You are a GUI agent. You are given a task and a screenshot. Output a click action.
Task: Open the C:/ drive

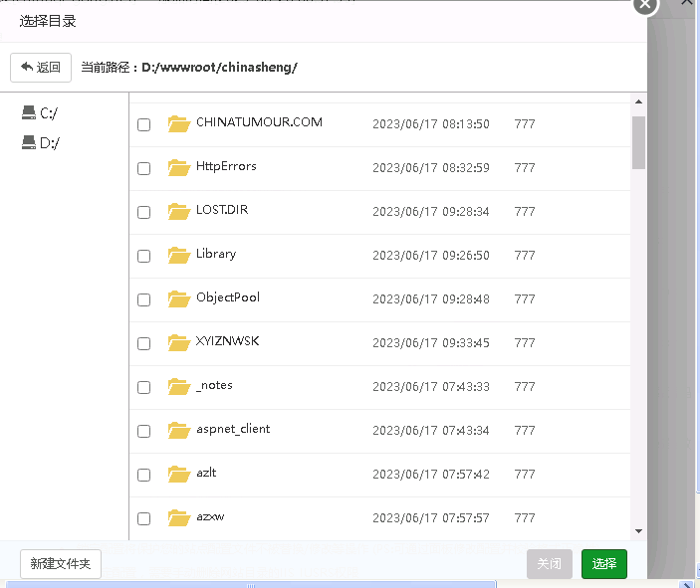(x=40, y=112)
